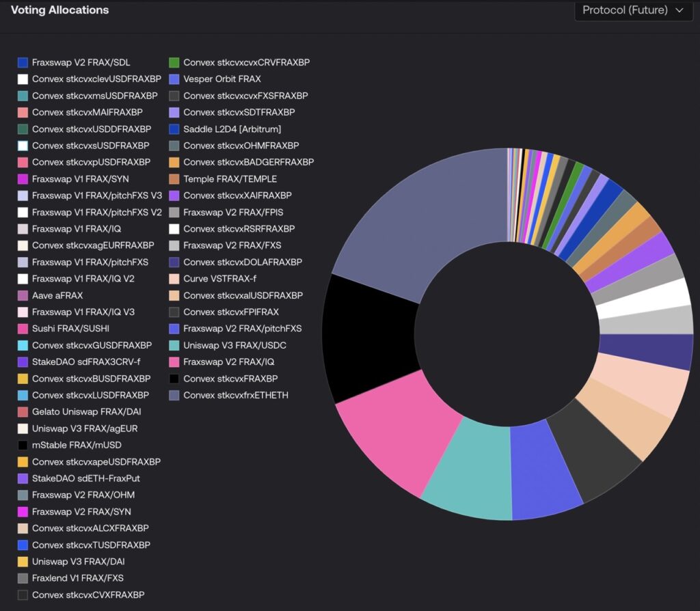Click legend label Saddle L2D4 [Arbitrum]
Viewport: 700px width, 611px height.
pyautogui.click(x=232, y=129)
